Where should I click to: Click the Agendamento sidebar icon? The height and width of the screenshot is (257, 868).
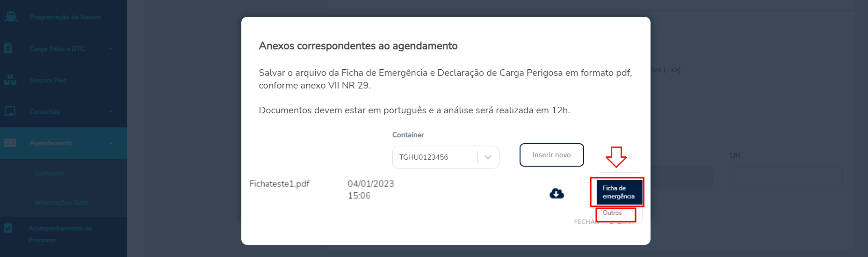pyautogui.click(x=10, y=143)
